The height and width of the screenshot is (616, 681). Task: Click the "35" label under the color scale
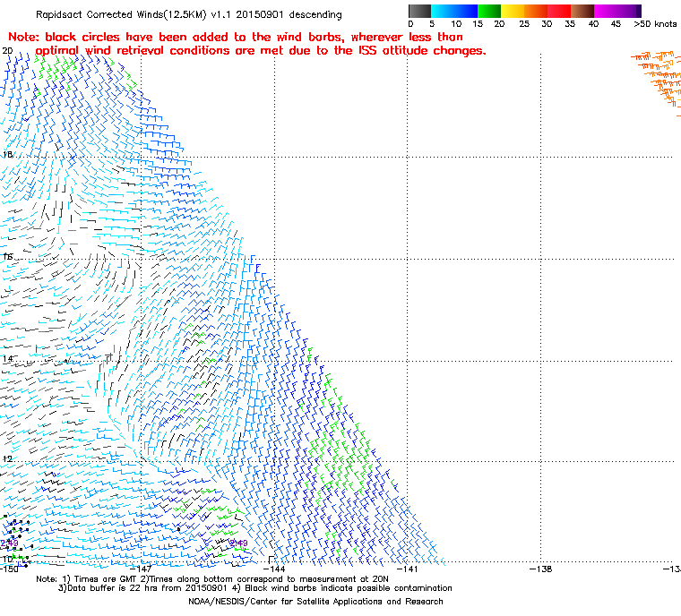point(570,24)
